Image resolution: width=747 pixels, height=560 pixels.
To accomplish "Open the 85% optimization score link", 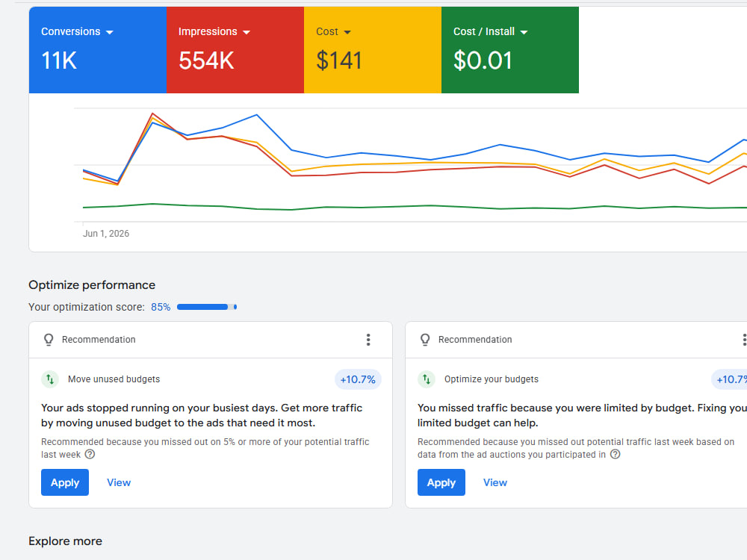I will (161, 307).
